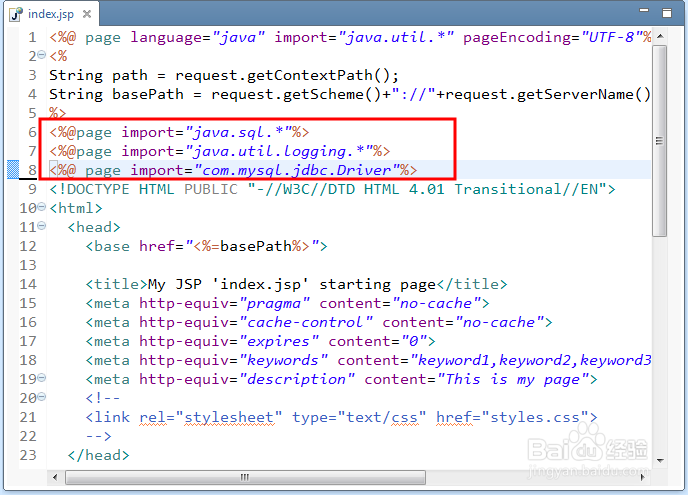Screen dimensions: 688x495
Task: Click on "stylesheet" in link tag
Action: 229,417
